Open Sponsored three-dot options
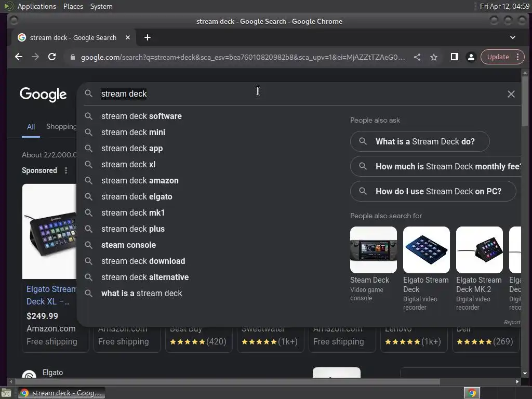532x399 pixels. coord(66,170)
